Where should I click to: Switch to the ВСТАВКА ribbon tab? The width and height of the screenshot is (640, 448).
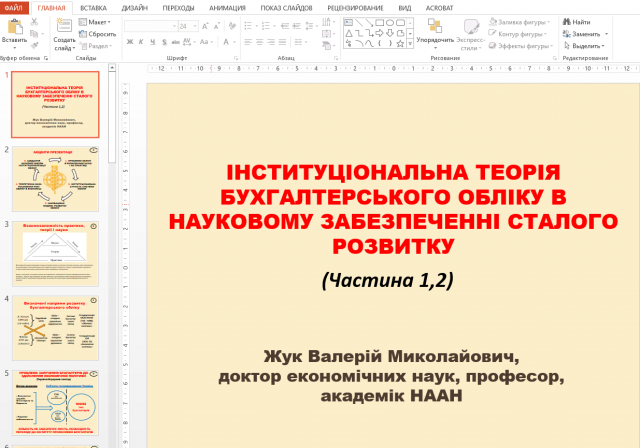(x=94, y=7)
